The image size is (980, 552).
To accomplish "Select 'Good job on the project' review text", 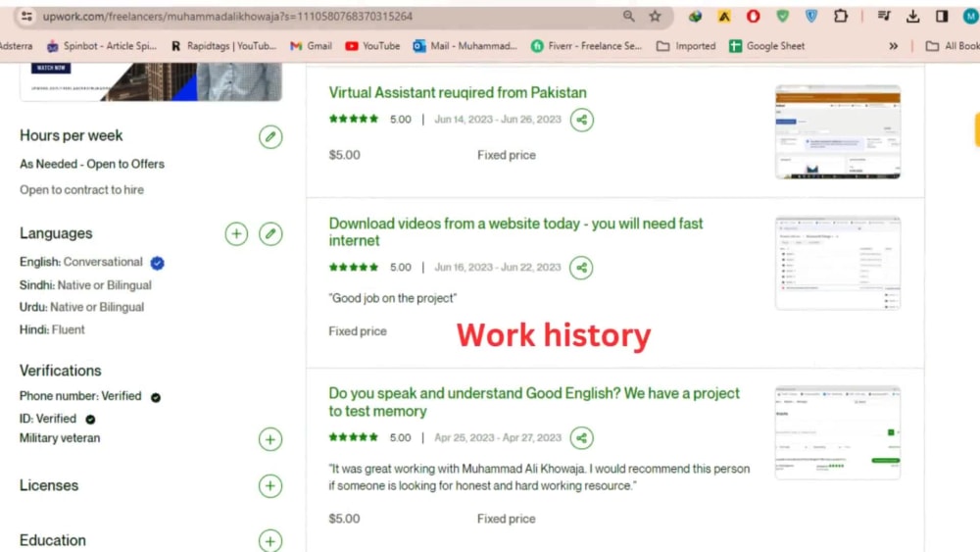I will click(393, 298).
